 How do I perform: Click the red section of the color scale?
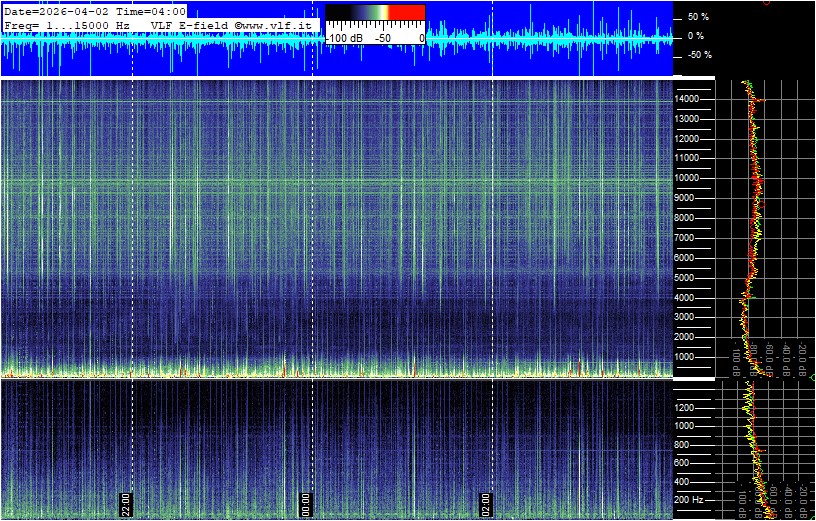(x=406, y=13)
